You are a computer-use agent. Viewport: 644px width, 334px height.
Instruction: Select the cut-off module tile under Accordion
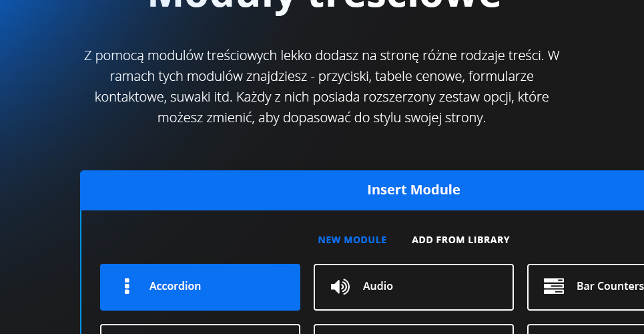click(x=200, y=329)
